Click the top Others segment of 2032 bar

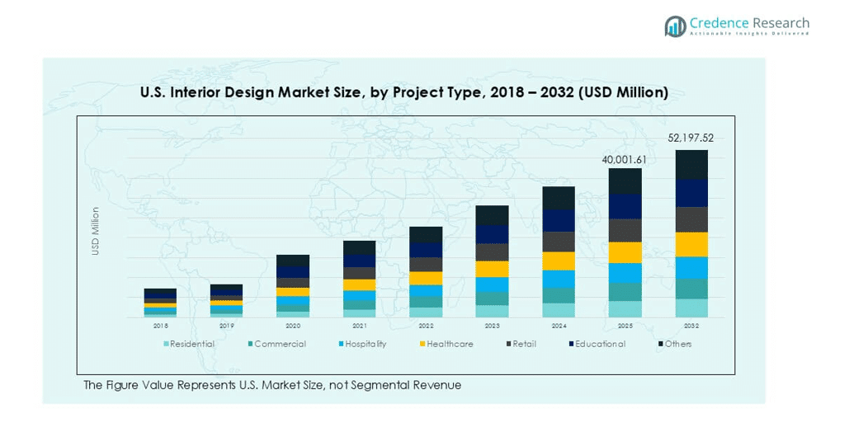[x=691, y=164]
